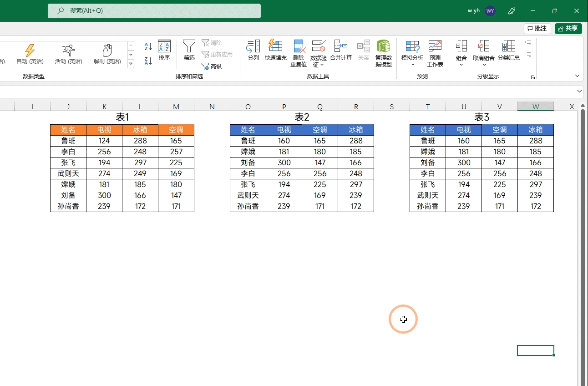Expand the data types gallery more button
Viewport: 588px width, 386px height.
pyautogui.click(x=131, y=63)
